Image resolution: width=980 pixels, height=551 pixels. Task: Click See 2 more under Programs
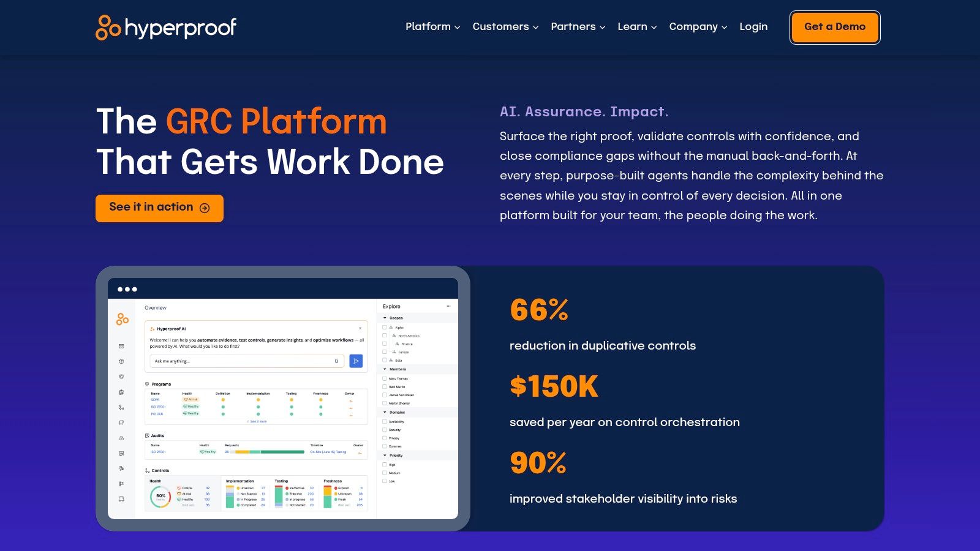257,421
